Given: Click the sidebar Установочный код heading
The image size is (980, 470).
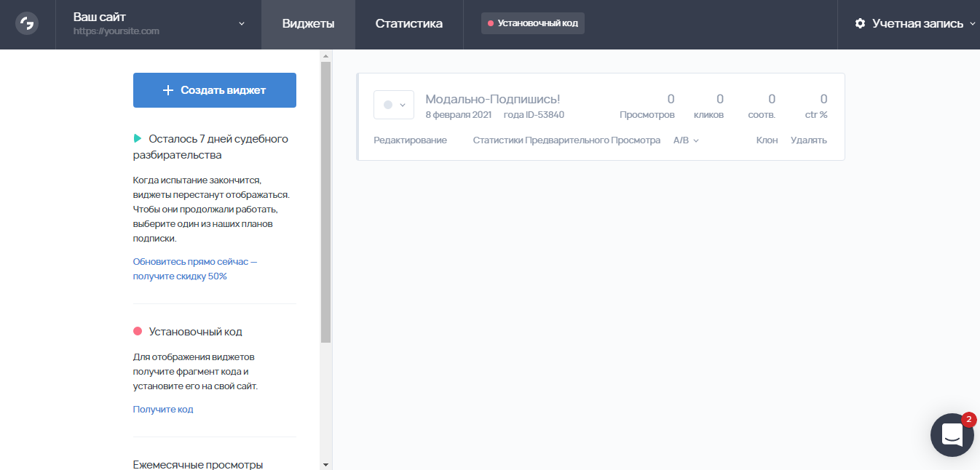Looking at the screenshot, I should [x=196, y=332].
